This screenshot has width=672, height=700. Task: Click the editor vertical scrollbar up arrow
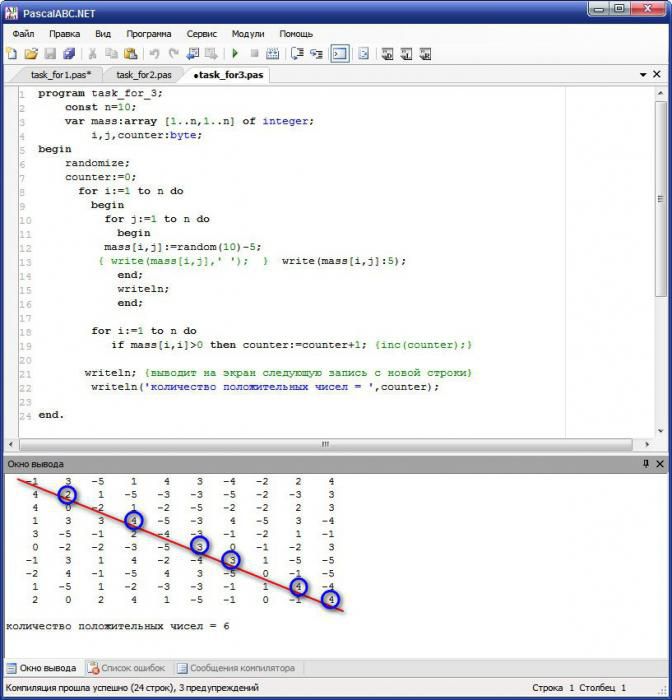coord(660,93)
